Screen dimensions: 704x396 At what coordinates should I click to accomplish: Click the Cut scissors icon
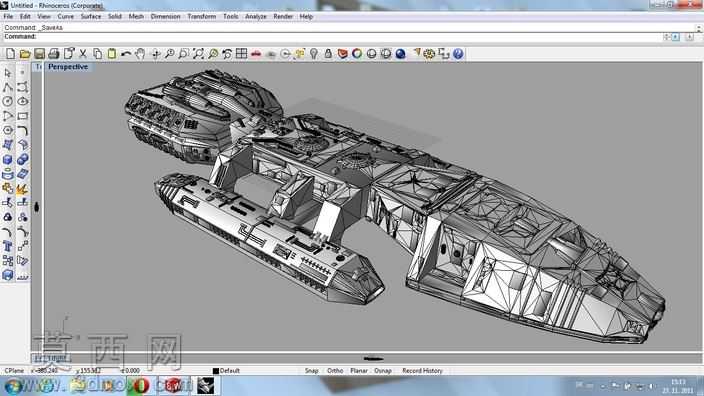pyautogui.click(x=83, y=54)
